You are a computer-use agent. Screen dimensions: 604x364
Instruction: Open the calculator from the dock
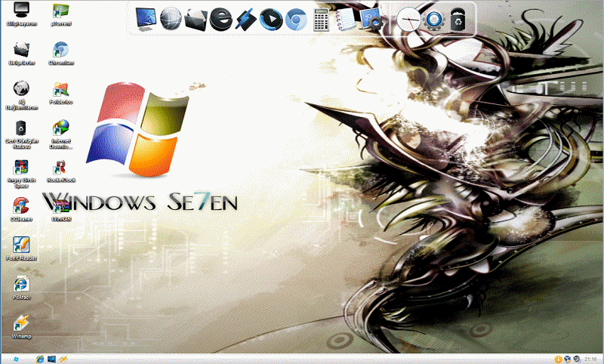pos(321,20)
